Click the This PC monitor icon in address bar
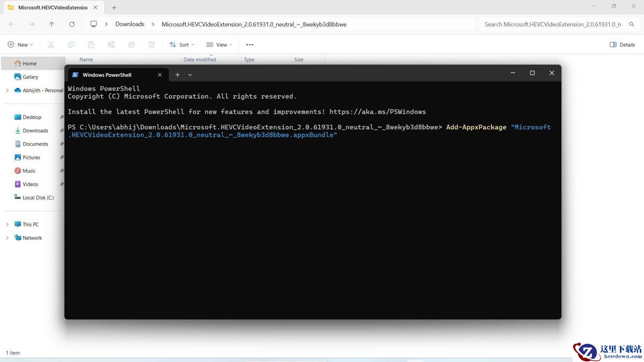The image size is (644, 362). click(93, 24)
